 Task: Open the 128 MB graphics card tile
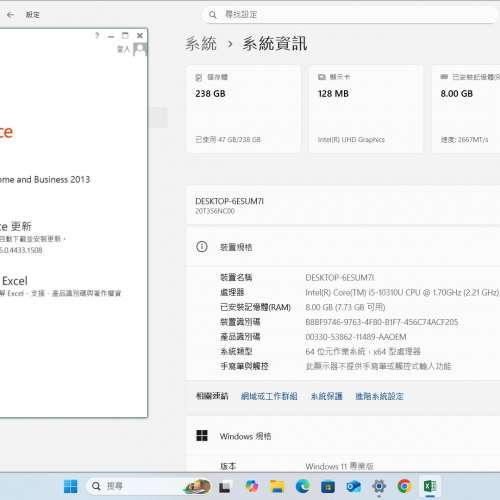tap(366, 109)
